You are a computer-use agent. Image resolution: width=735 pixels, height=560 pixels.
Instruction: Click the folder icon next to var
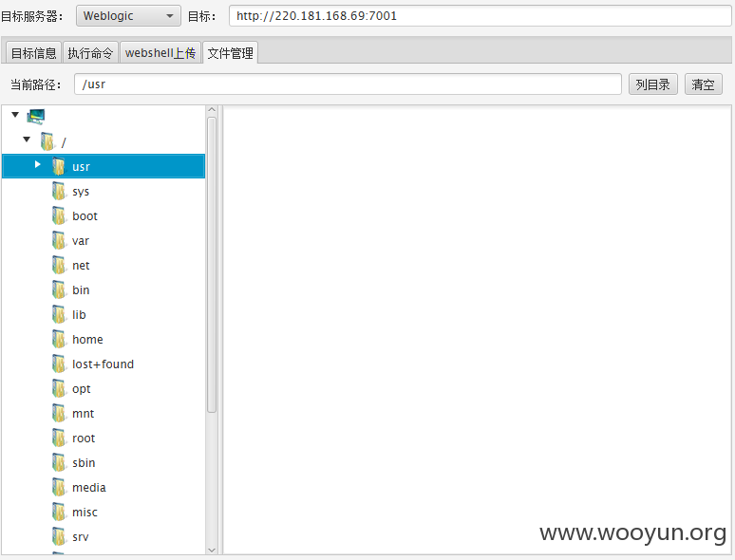59,240
